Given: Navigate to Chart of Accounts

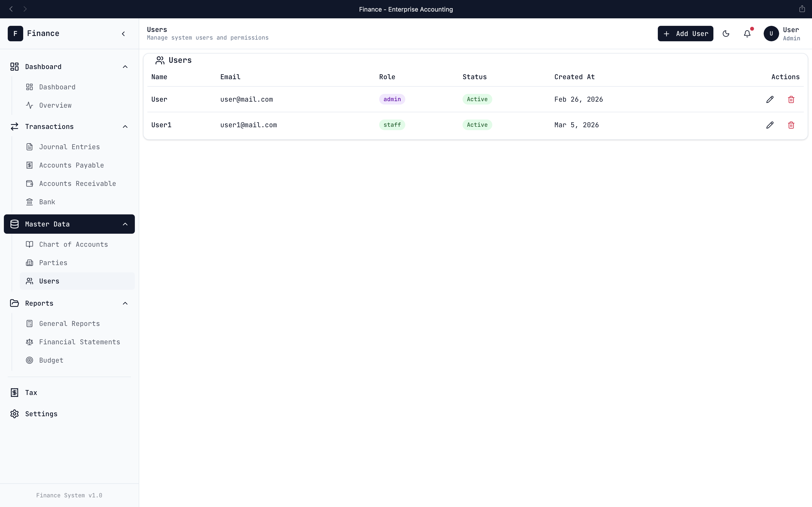Looking at the screenshot, I should (x=73, y=244).
